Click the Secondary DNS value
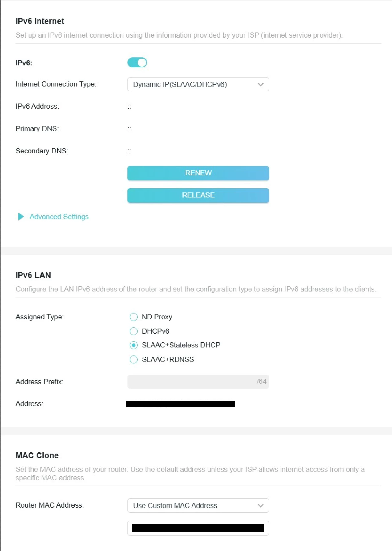The height and width of the screenshot is (551, 392). click(130, 151)
